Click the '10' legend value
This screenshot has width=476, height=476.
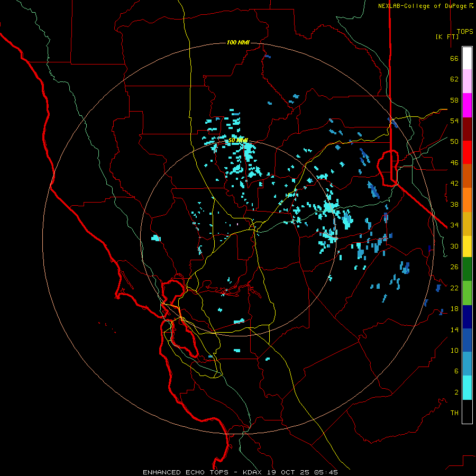tap(454, 351)
